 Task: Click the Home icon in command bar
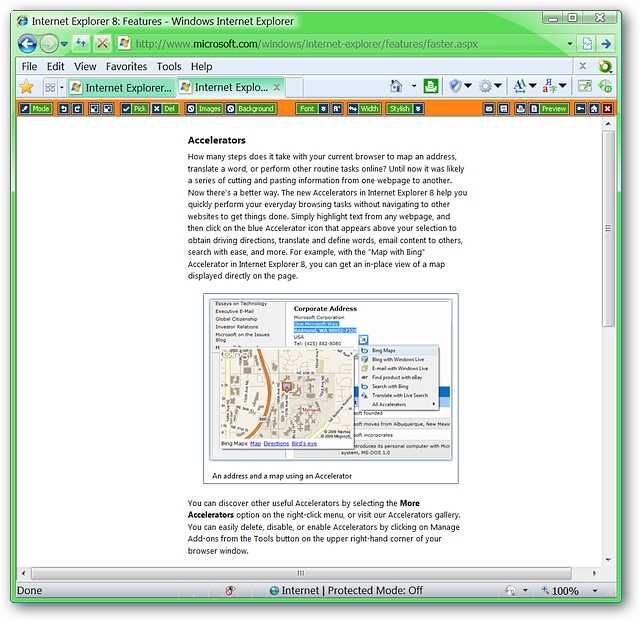396,86
